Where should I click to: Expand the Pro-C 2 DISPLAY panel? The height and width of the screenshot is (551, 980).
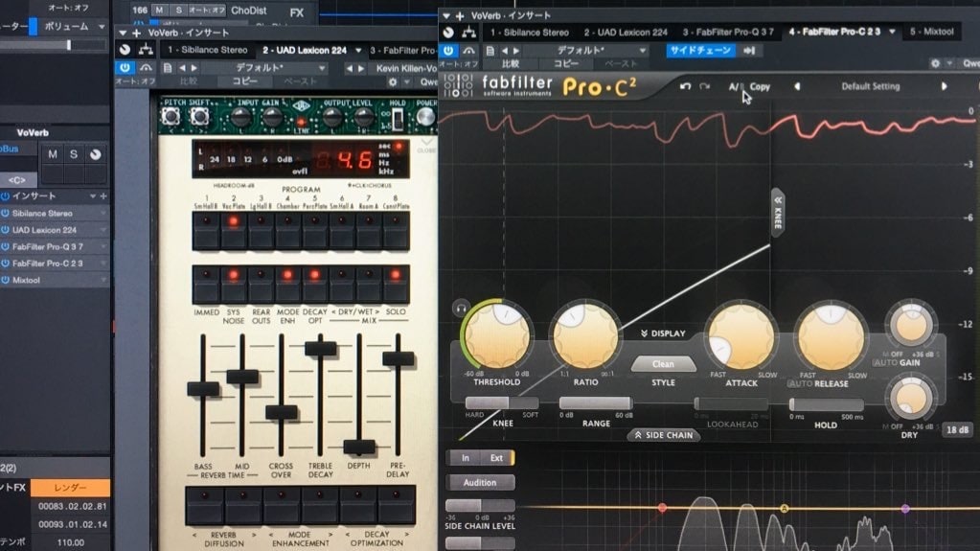click(x=663, y=333)
